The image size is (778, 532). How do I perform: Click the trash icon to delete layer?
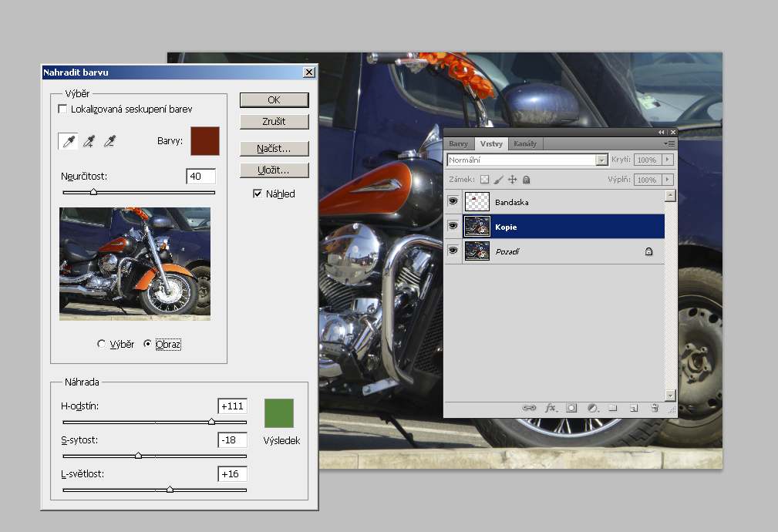654,407
